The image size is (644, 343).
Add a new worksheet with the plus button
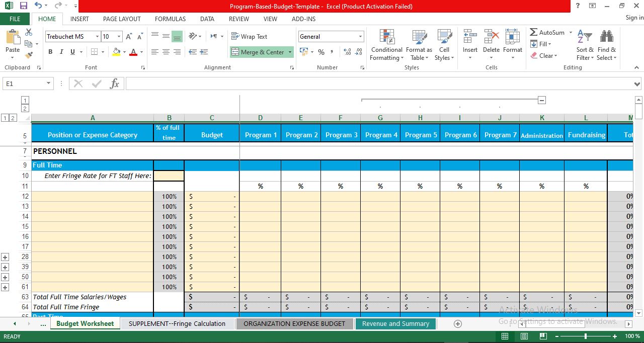[x=457, y=324]
